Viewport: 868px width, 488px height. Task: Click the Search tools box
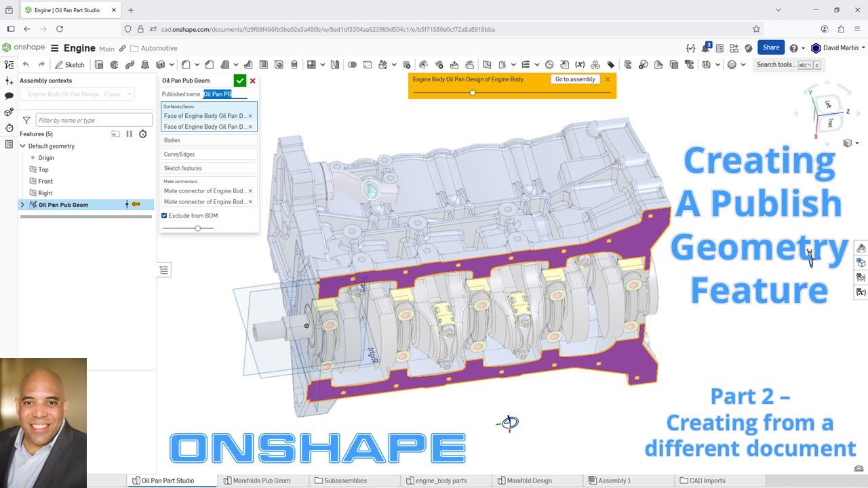(789, 64)
